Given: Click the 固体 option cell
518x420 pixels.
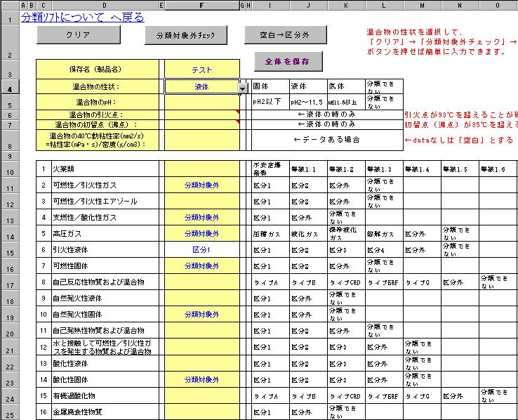Looking at the screenshot, I should tap(270, 86).
